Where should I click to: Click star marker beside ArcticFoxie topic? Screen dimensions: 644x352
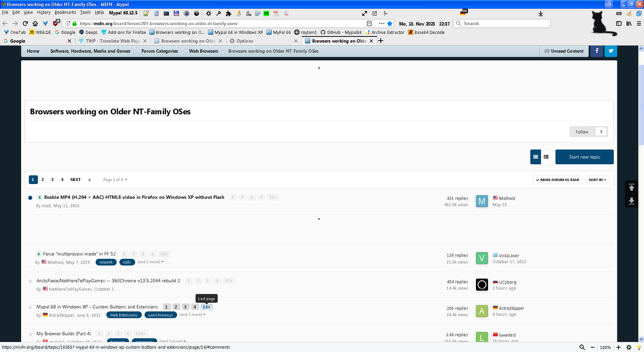(x=31, y=281)
